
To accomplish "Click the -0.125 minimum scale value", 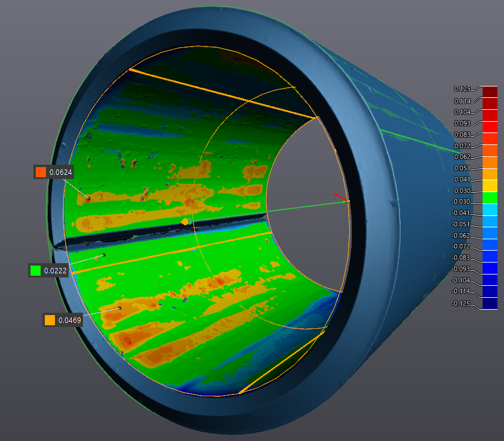I will tap(461, 304).
